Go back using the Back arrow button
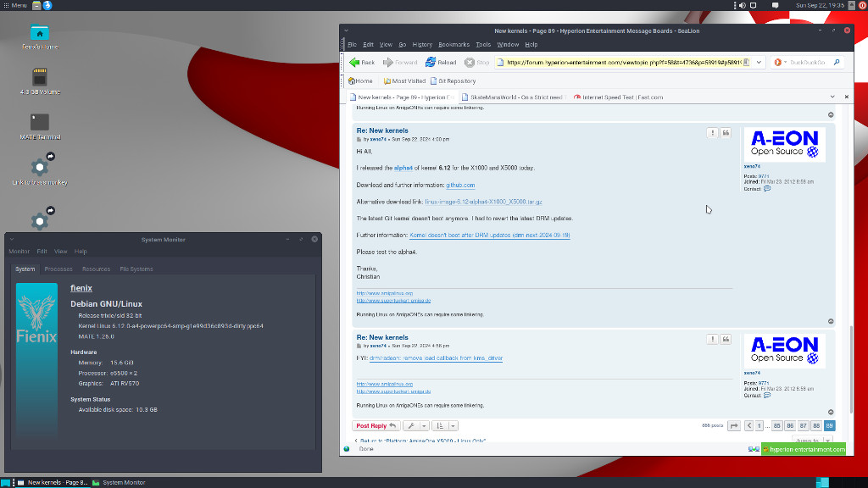 click(361, 63)
